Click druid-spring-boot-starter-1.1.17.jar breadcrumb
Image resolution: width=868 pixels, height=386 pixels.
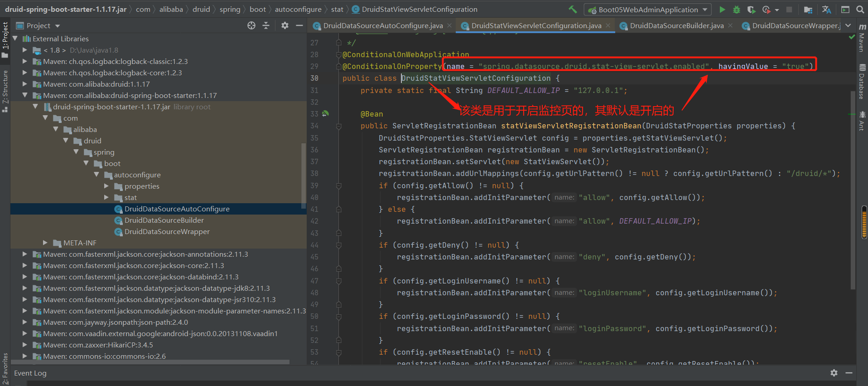pos(66,10)
